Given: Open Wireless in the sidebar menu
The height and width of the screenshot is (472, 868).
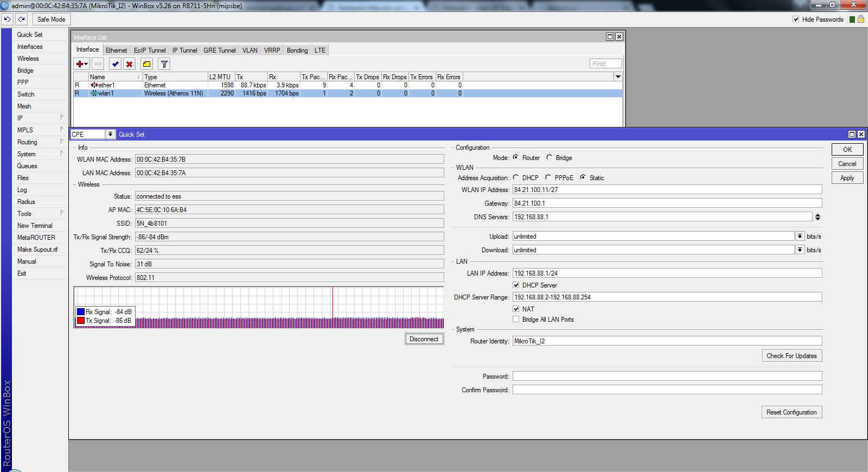Looking at the screenshot, I should pyautogui.click(x=28, y=58).
